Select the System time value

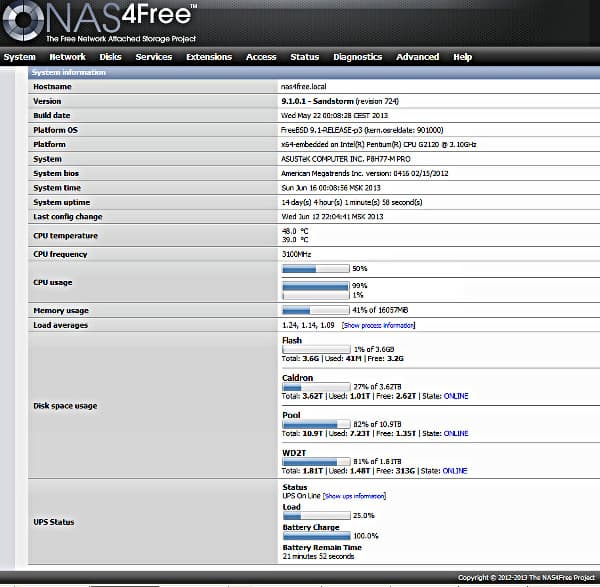pyautogui.click(x=331, y=188)
